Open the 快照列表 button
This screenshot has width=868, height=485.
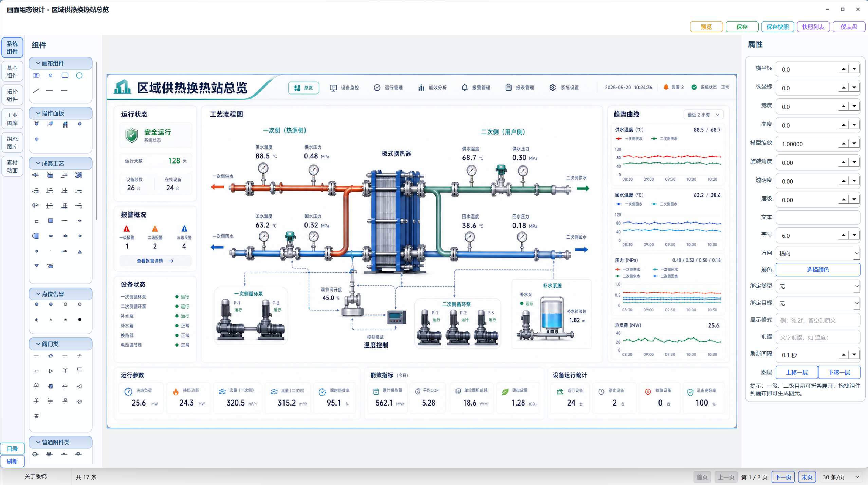pos(813,27)
